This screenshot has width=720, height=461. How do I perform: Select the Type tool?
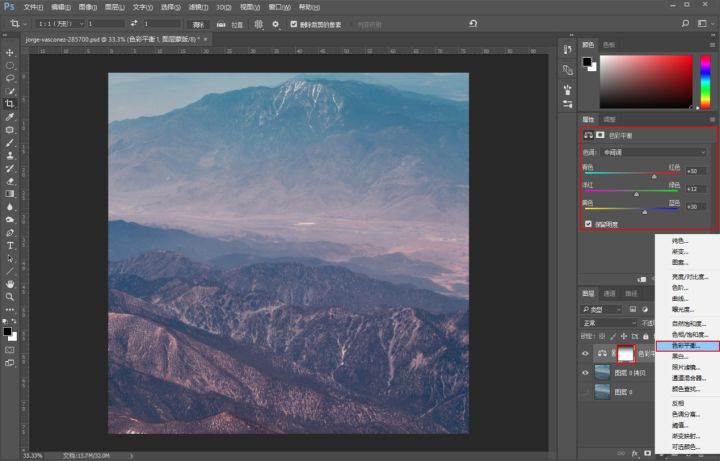(x=10, y=245)
